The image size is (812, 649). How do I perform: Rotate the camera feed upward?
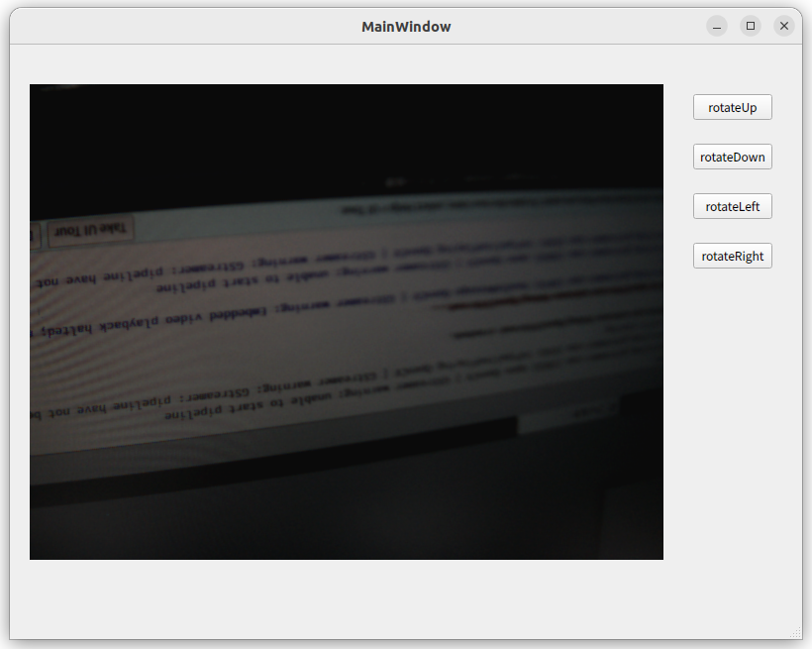tap(732, 107)
